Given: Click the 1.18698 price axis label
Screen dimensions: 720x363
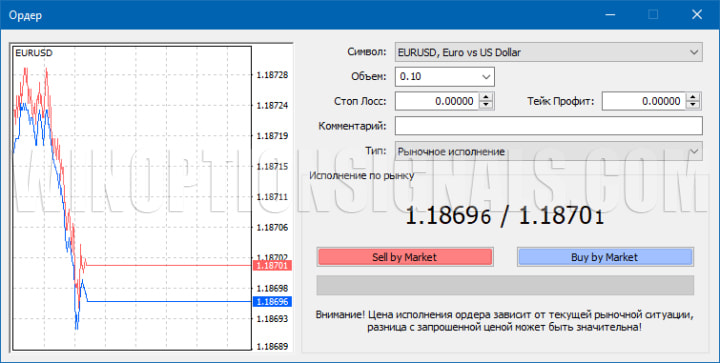Looking at the screenshot, I should point(272,288).
